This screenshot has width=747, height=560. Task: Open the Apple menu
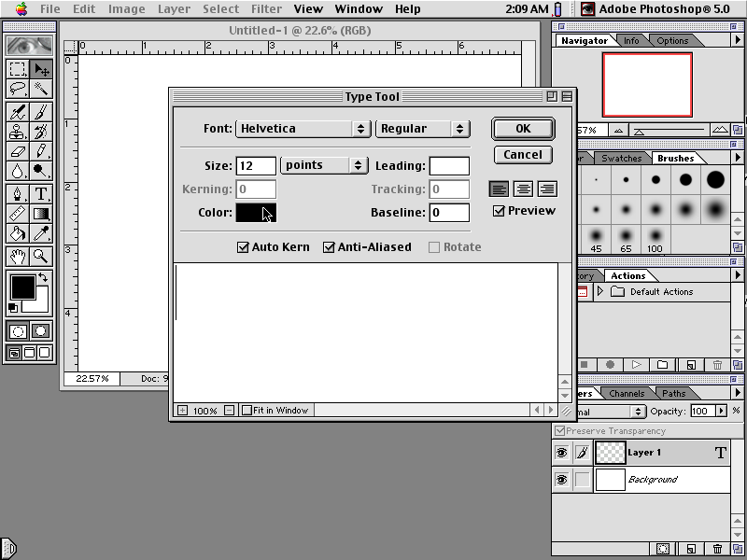(21, 8)
